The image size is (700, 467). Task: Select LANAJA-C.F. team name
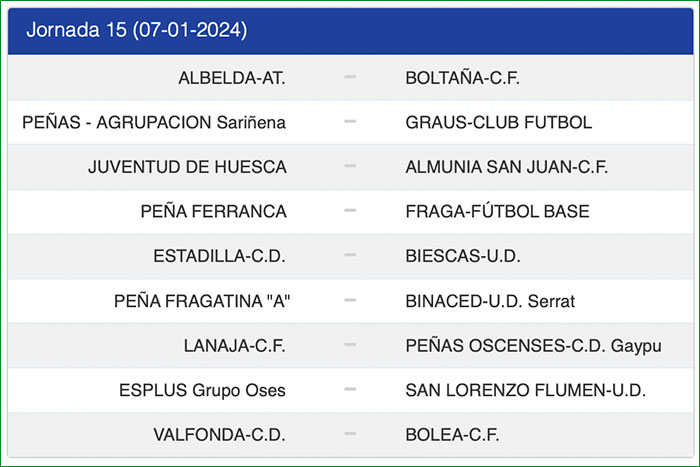pos(235,346)
